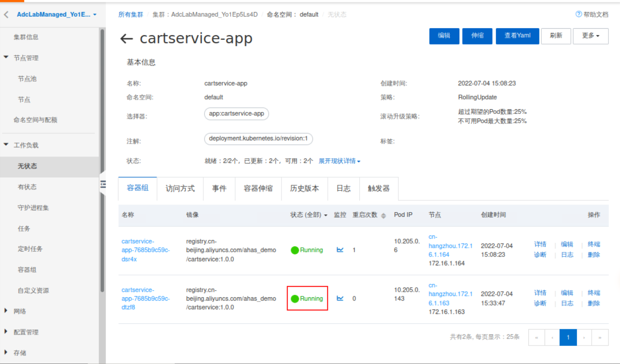The height and width of the screenshot is (364, 620).
Task: Click green Running status of pod dsr4x
Action: (307, 250)
